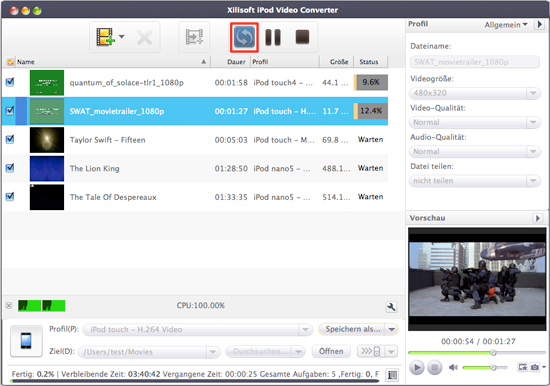Viewport: 550px width, 386px height.
Task: Click the preview aspect ratio icon
Action: click(x=522, y=367)
